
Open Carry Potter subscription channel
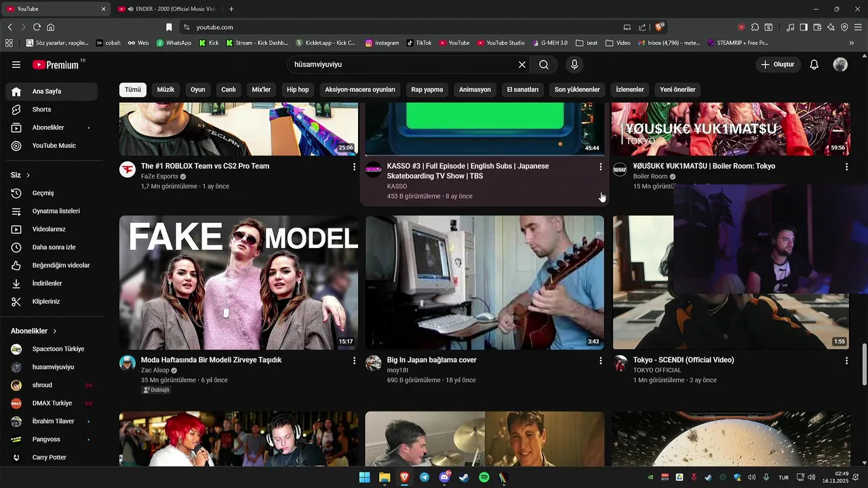click(52, 457)
